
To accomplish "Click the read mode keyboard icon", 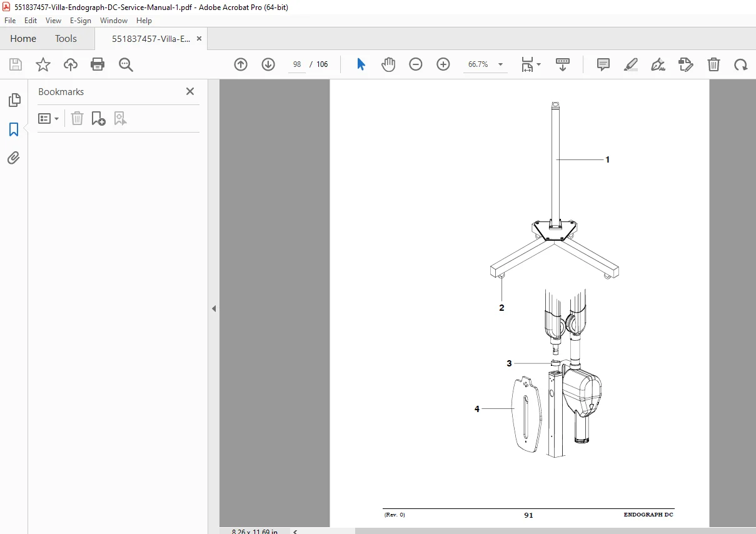I will (x=563, y=64).
